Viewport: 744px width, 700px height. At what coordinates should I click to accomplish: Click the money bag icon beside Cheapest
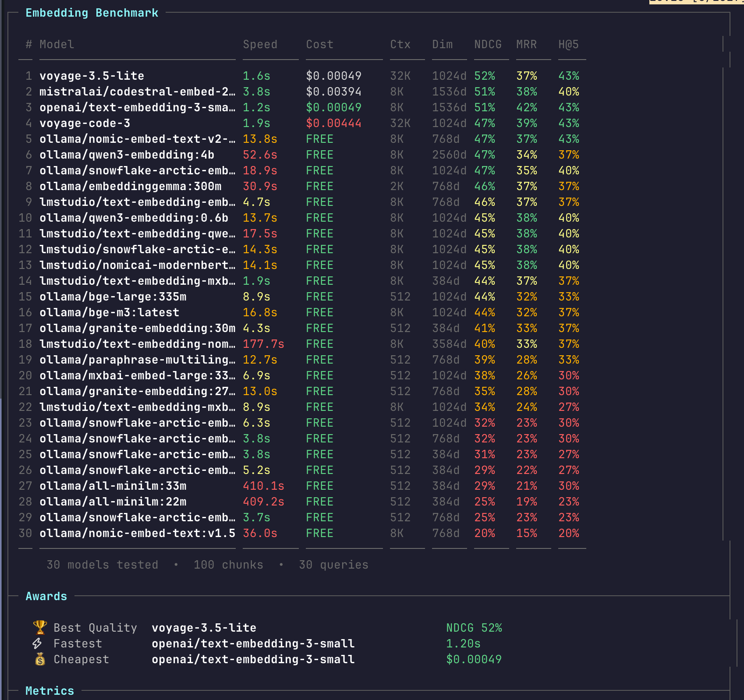pos(40,659)
